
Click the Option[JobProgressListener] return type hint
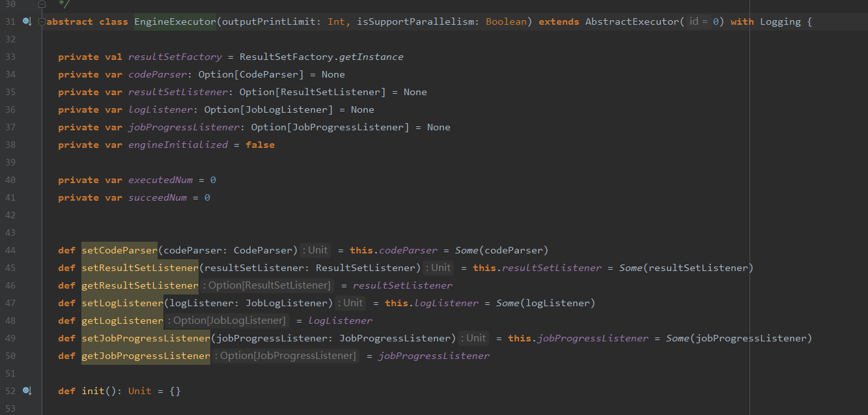pos(286,356)
